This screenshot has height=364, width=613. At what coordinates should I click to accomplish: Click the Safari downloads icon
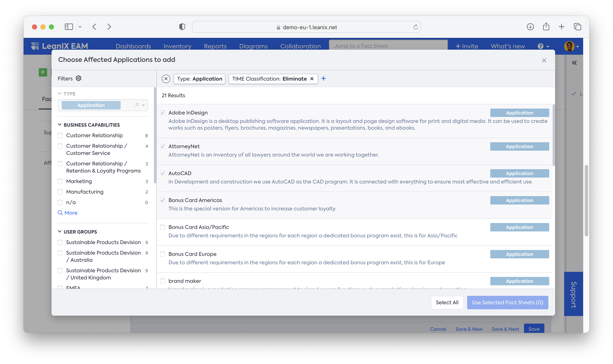[530, 27]
